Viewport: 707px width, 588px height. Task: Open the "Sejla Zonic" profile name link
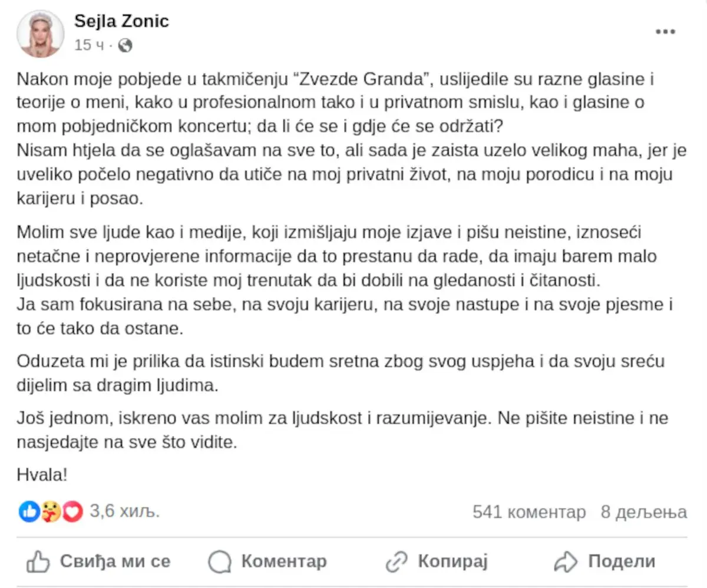[121, 21]
